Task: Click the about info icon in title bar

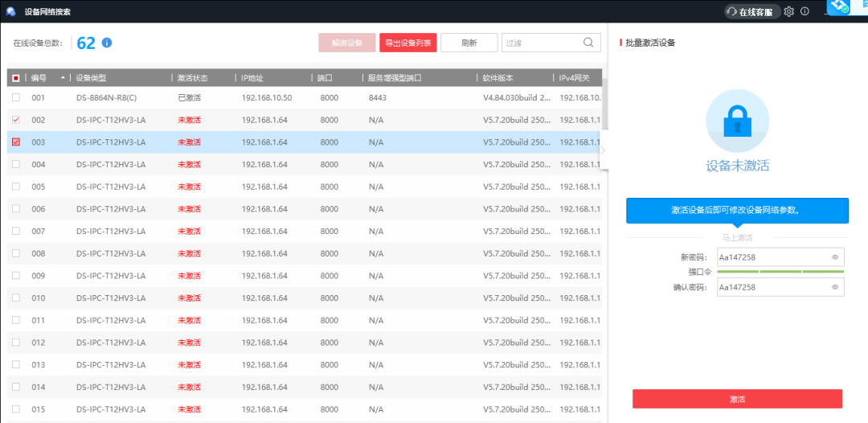Action: [805, 11]
